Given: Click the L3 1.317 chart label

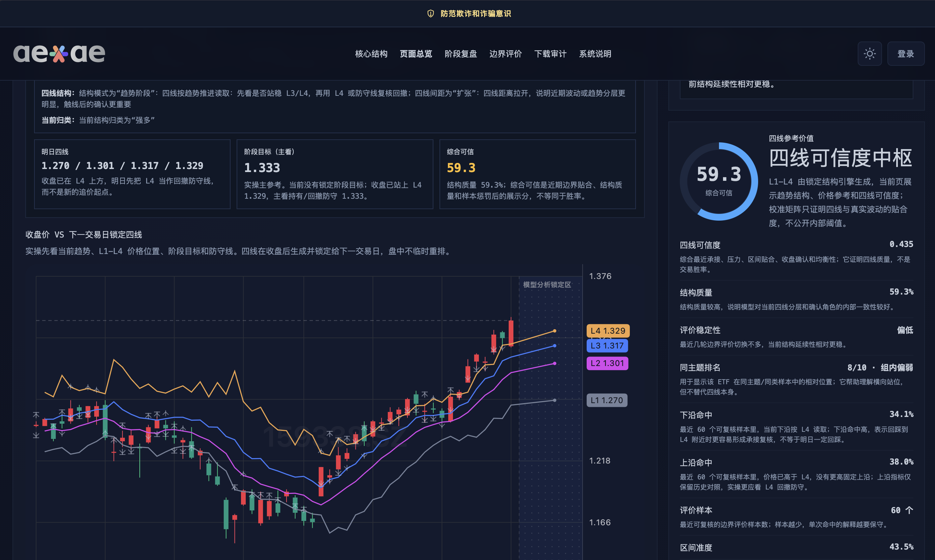Looking at the screenshot, I should click(607, 345).
